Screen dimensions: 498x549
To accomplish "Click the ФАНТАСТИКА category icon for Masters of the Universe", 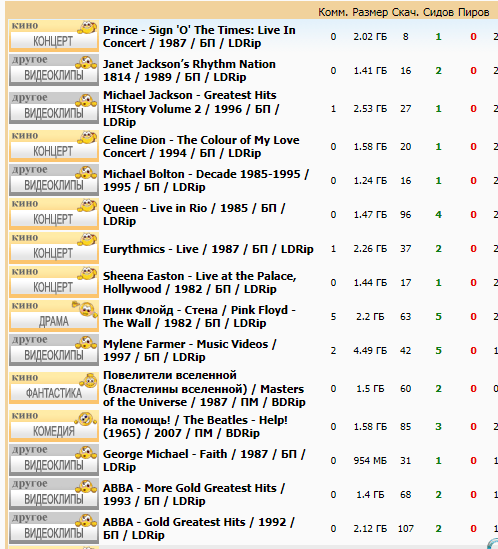I will pos(54,388).
